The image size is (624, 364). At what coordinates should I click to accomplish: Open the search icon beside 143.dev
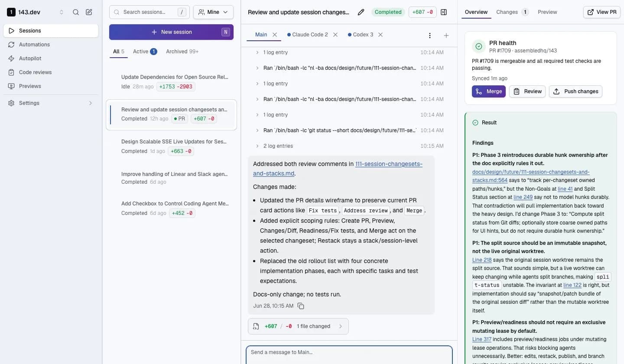(76, 12)
